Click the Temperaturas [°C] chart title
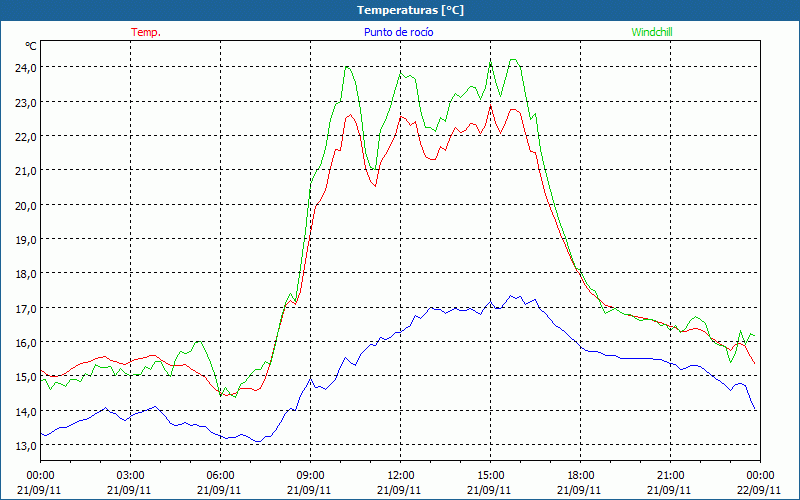Image resolution: width=800 pixels, height=500 pixels. click(x=411, y=9)
